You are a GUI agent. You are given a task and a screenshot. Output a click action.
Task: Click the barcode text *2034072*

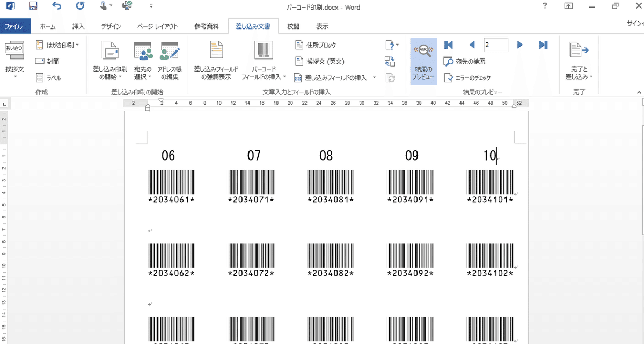point(251,274)
